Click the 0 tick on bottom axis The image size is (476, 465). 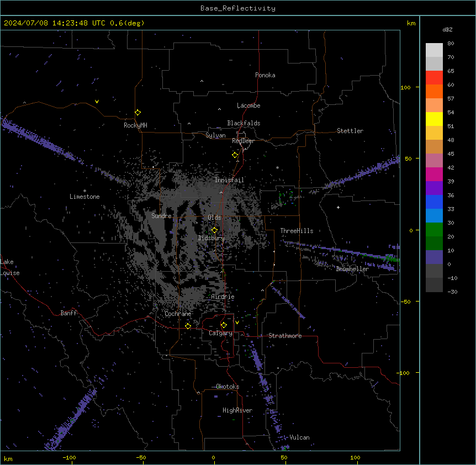[213, 457]
